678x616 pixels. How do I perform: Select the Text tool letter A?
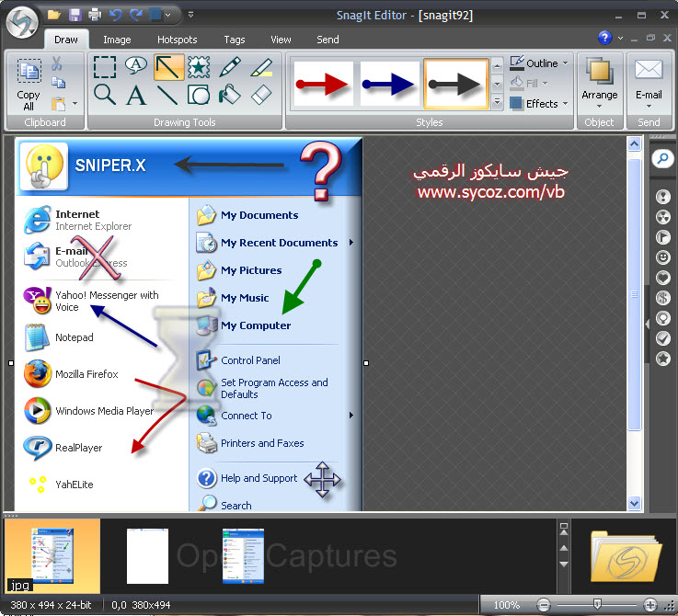(x=136, y=95)
